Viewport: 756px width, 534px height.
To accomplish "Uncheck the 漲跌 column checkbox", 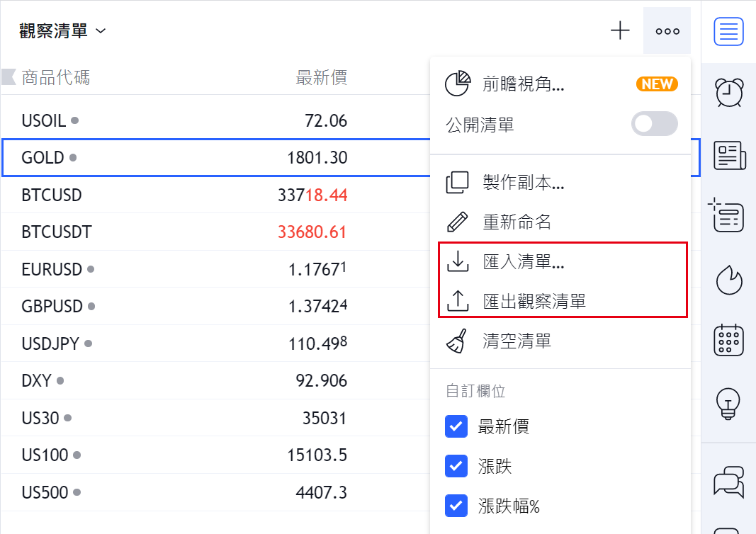I will click(456, 466).
